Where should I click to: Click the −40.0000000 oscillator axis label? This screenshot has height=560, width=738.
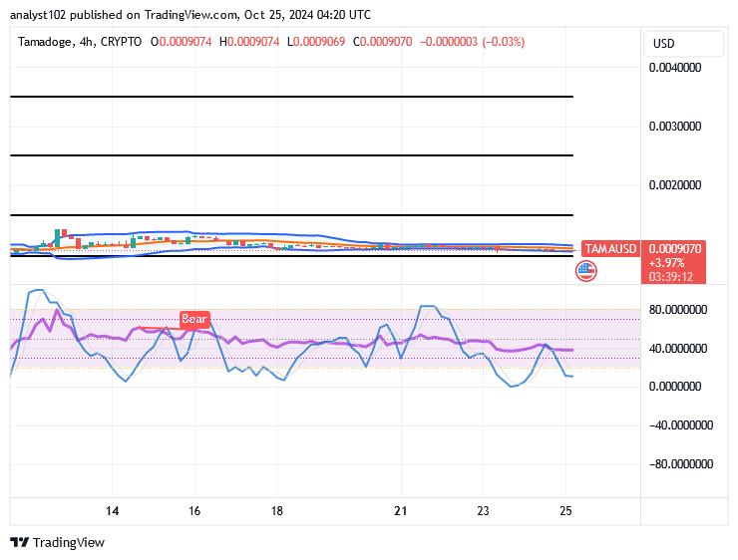pyautogui.click(x=681, y=425)
